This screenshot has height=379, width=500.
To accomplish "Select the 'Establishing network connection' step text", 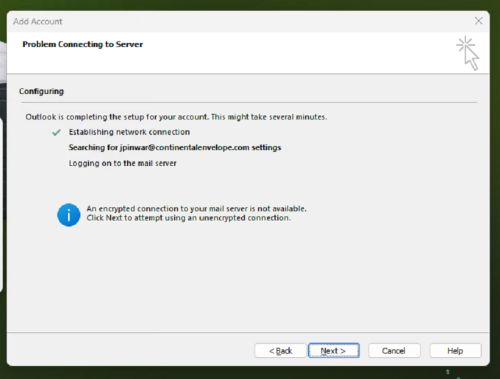I will click(x=129, y=132).
